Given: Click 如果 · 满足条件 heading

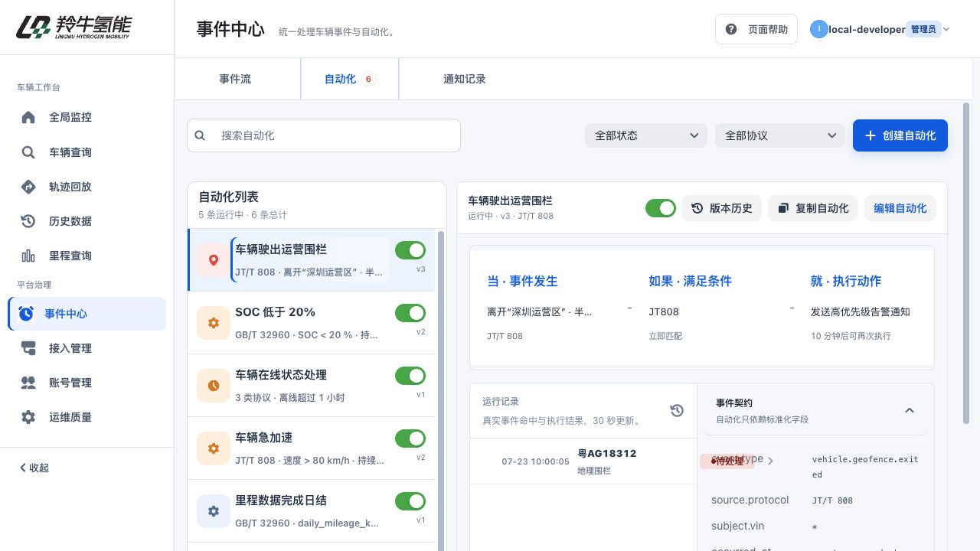Looking at the screenshot, I should (x=691, y=281).
